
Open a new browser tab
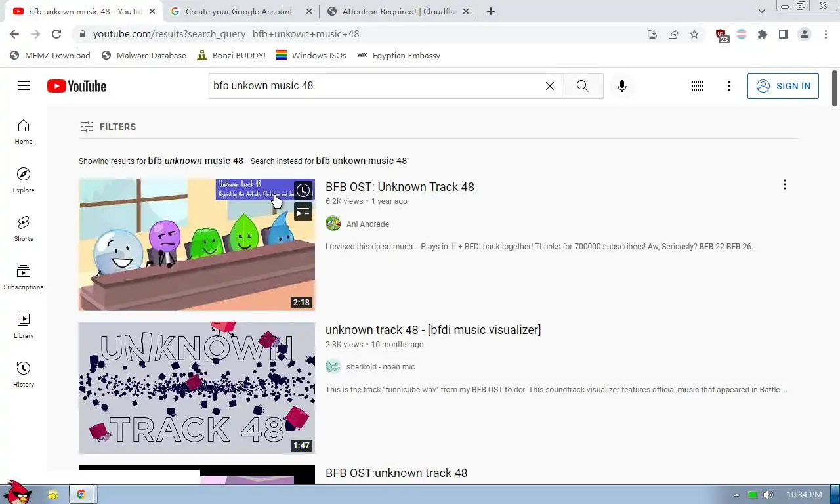click(491, 11)
